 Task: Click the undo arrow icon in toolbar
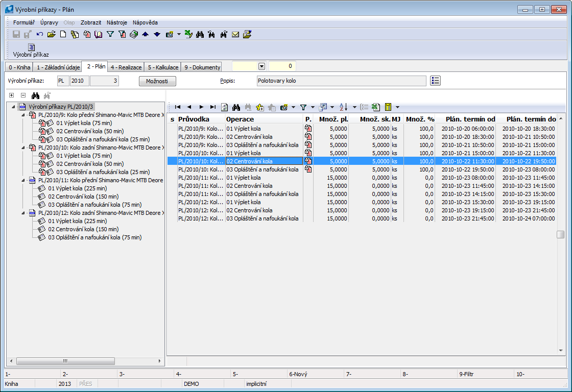(x=40, y=35)
